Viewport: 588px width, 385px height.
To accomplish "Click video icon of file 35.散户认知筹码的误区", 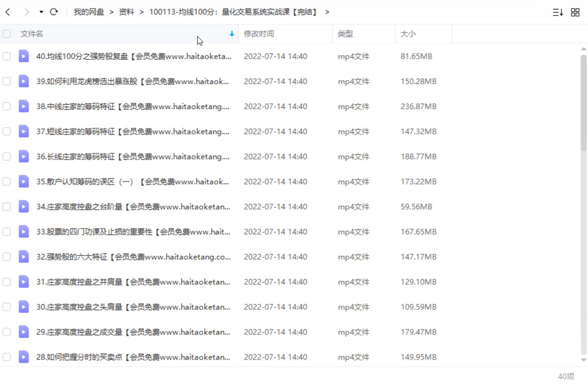I will 24,182.
